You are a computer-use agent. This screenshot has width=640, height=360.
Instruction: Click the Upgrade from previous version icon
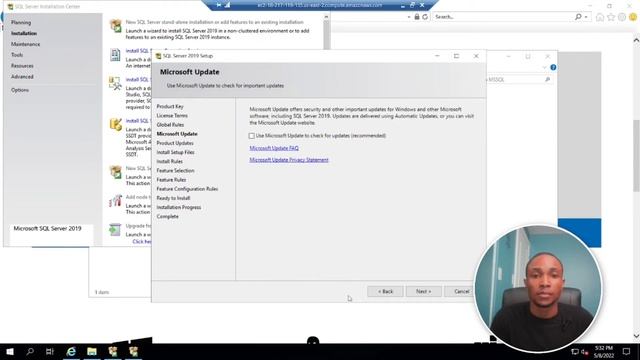click(116, 229)
